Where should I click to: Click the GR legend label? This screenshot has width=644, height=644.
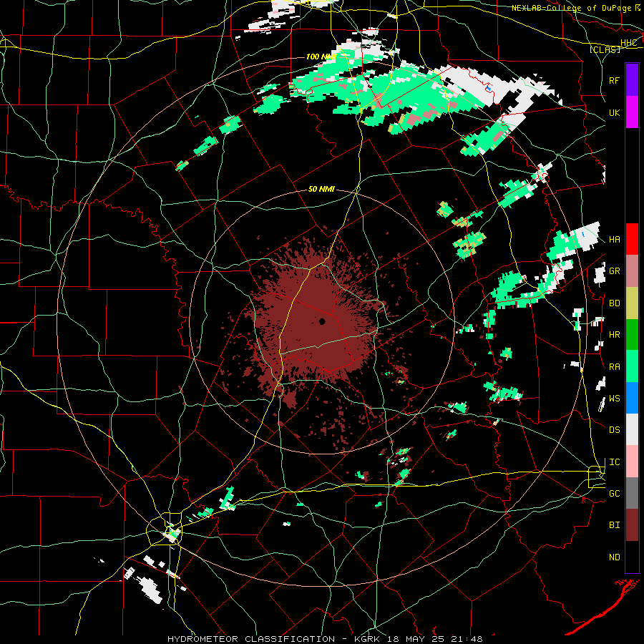click(615, 271)
